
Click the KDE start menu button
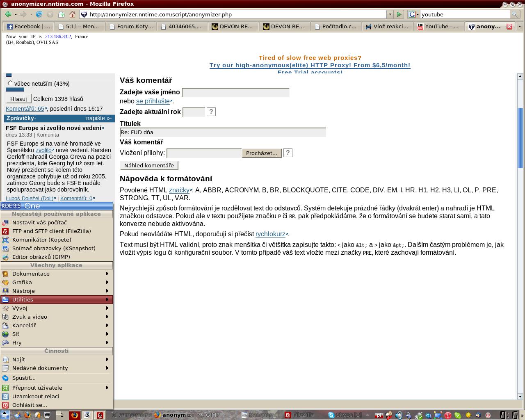pos(5,415)
